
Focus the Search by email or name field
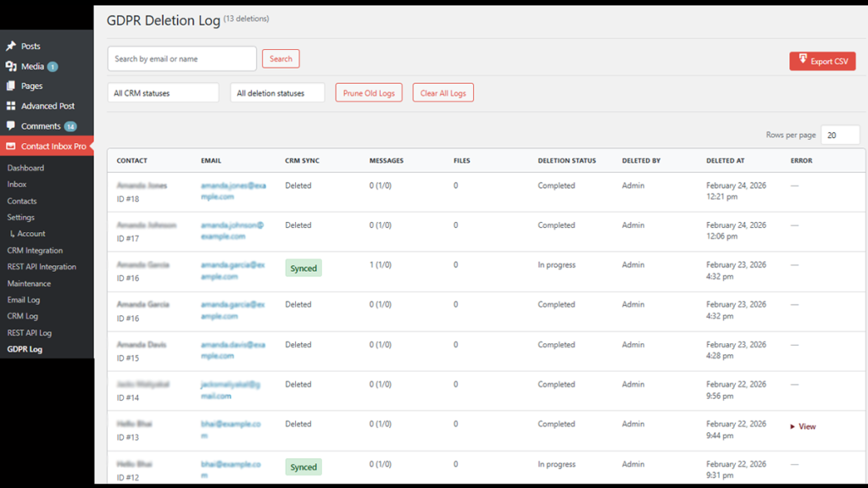pyautogui.click(x=181, y=59)
